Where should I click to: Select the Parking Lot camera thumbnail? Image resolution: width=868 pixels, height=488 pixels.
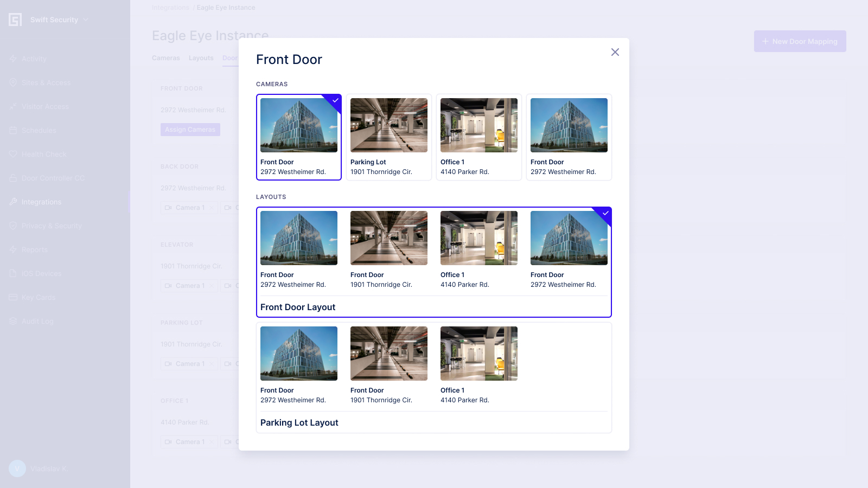point(388,125)
